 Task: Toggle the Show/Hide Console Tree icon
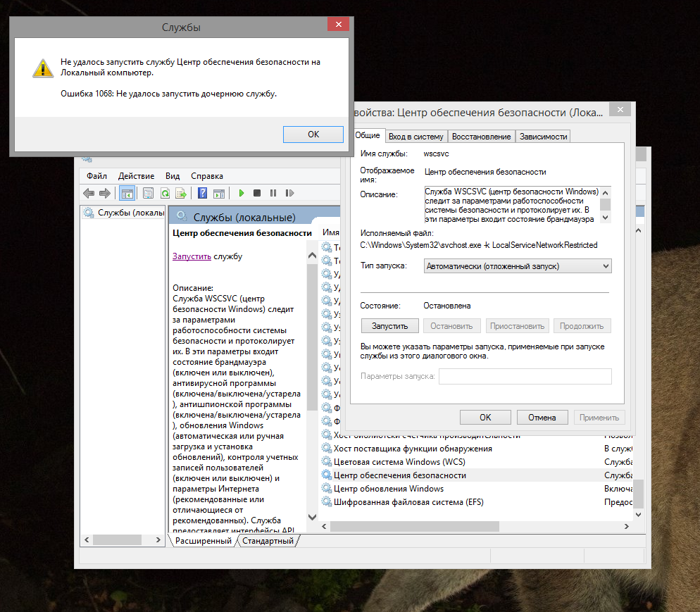click(127, 193)
